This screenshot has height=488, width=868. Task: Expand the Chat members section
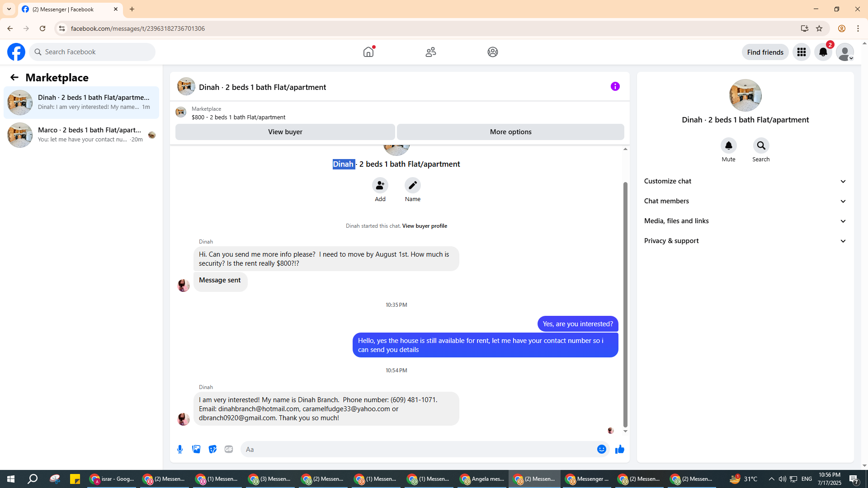[x=745, y=201]
